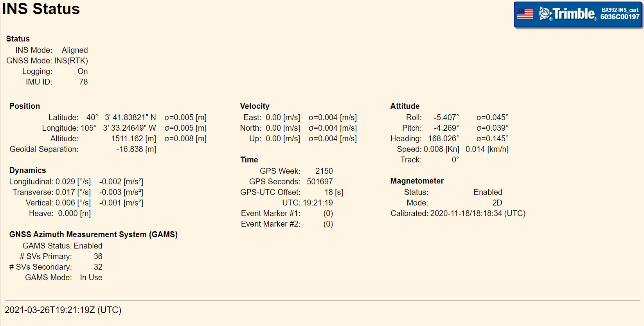The image size is (644, 326).
Task: Click the GNSS Mode INS(RTK) value
Action: (x=71, y=61)
